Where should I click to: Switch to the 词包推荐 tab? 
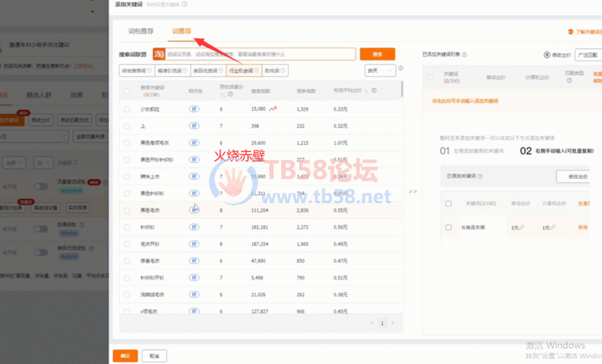(x=140, y=31)
